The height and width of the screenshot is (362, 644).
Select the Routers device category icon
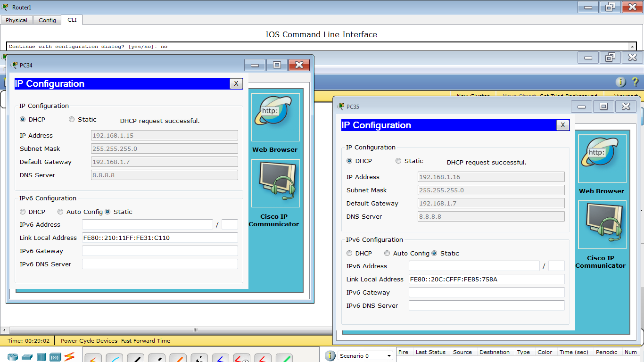(x=13, y=357)
